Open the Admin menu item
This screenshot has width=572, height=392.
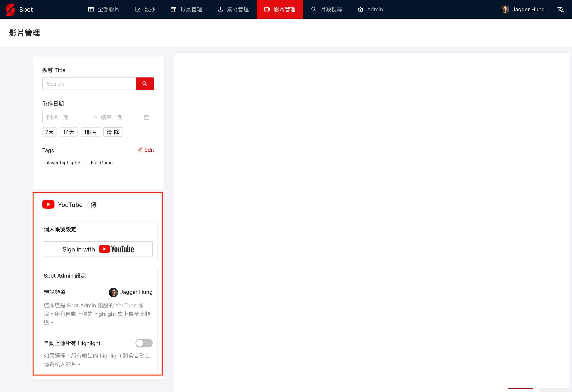(x=370, y=9)
